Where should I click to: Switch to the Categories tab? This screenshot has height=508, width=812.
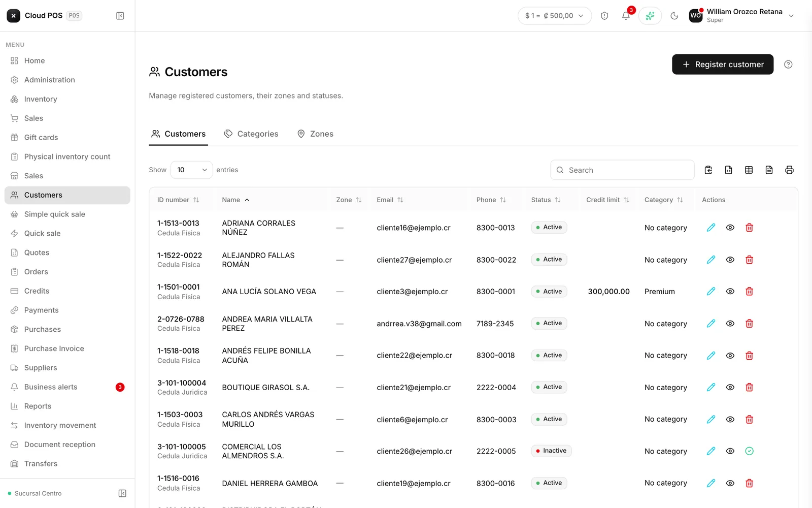[x=251, y=134]
